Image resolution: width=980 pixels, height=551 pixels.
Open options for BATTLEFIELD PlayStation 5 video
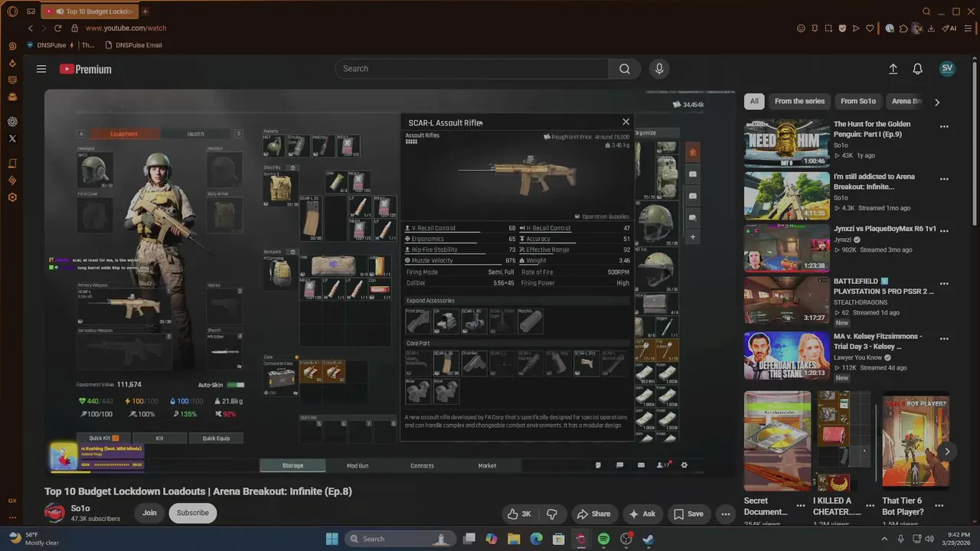click(944, 284)
